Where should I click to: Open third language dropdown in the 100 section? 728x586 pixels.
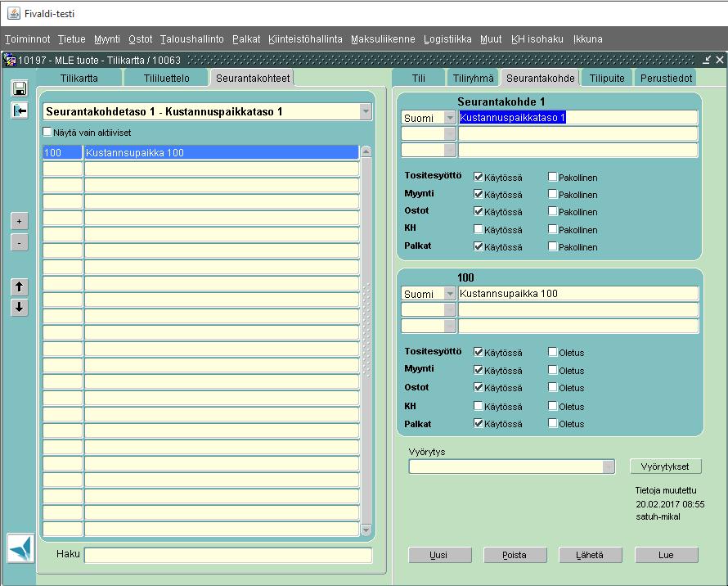click(449, 327)
